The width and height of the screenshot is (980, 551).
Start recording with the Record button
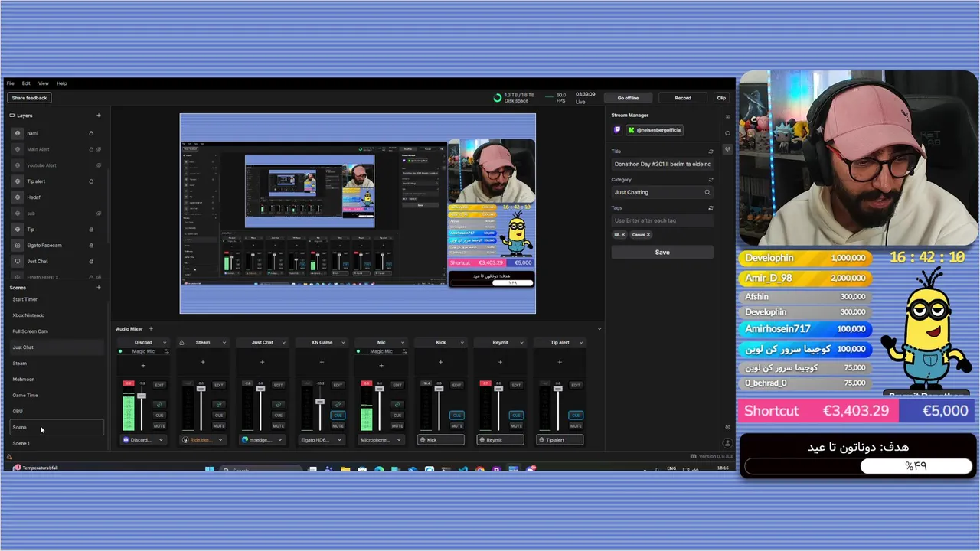683,98
